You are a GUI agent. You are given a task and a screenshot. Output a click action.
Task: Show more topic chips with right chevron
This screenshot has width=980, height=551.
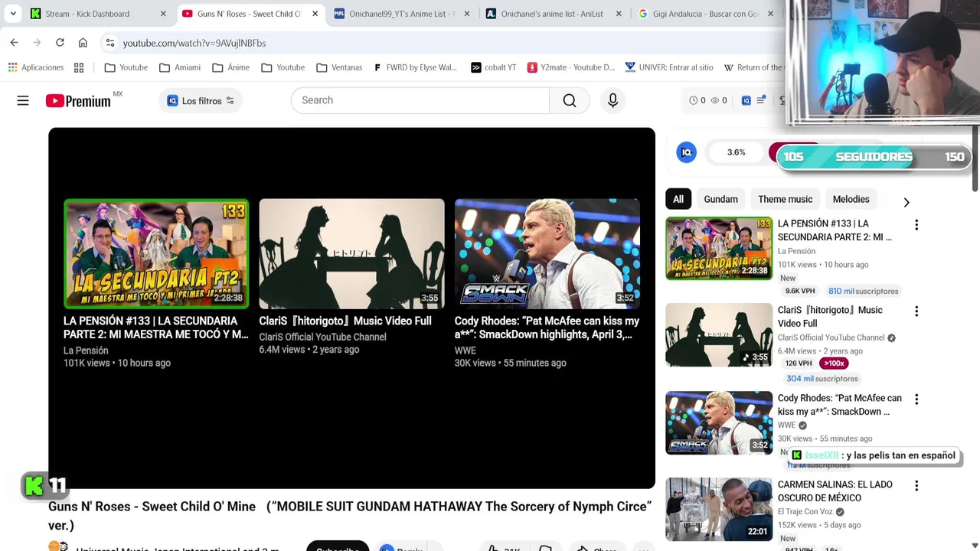coord(906,202)
